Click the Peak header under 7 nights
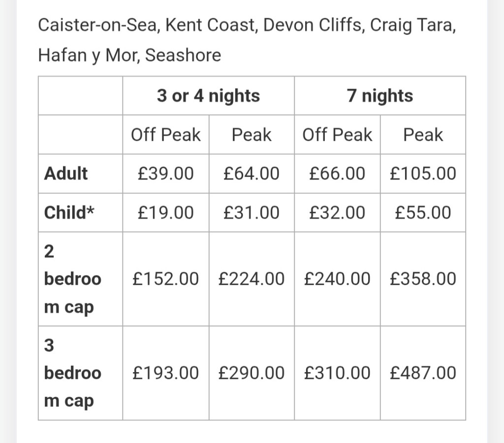504x443 pixels. coord(423,135)
